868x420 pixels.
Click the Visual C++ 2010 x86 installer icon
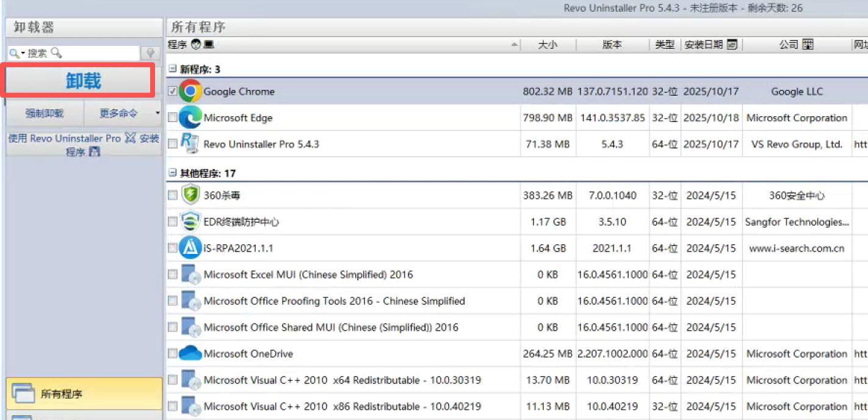(190, 405)
